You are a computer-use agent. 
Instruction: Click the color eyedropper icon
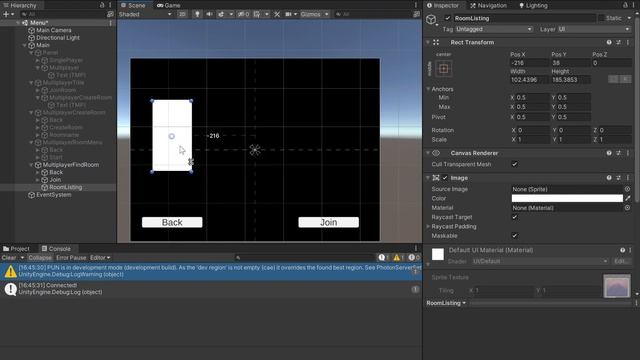click(628, 198)
